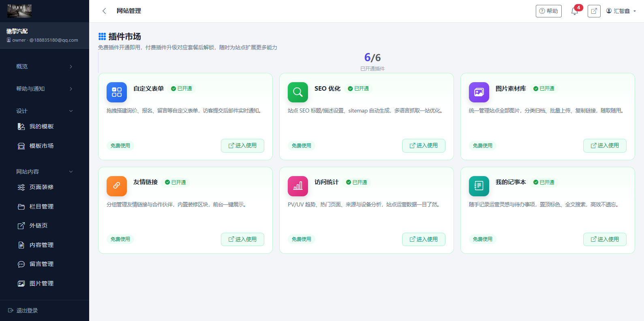
Task: Click the 图片素材库 purple image icon
Action: [x=479, y=92]
